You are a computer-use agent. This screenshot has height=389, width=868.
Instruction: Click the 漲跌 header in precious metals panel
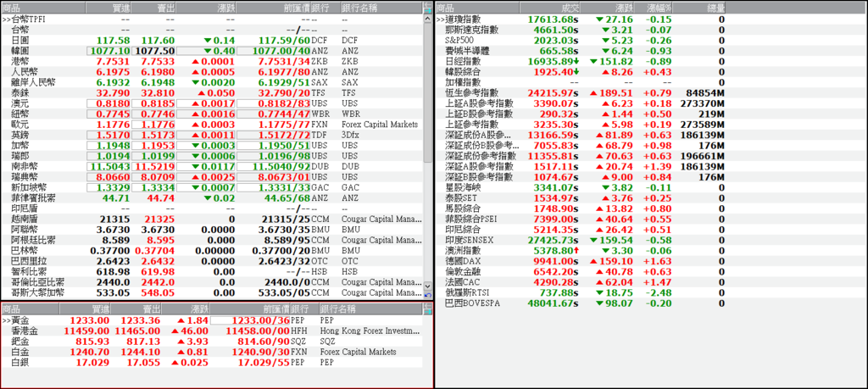[x=187, y=308]
